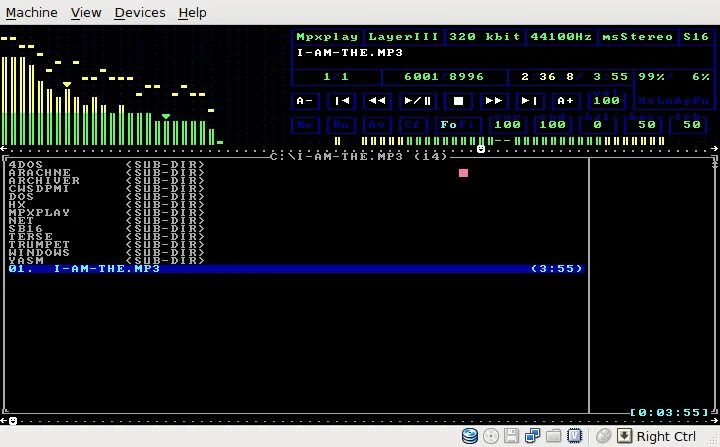Open the MPXPLAY sub-directory
This screenshot has width=720, height=447.
107,213
